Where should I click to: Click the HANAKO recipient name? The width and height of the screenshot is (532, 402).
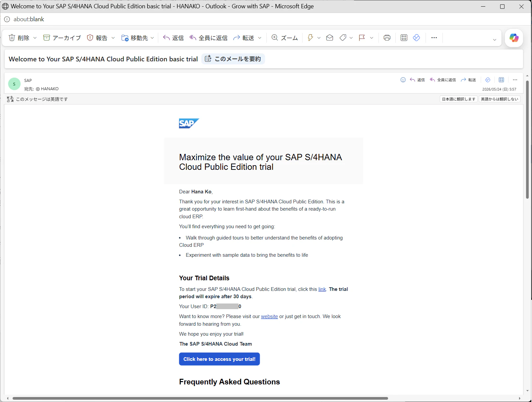(x=50, y=89)
